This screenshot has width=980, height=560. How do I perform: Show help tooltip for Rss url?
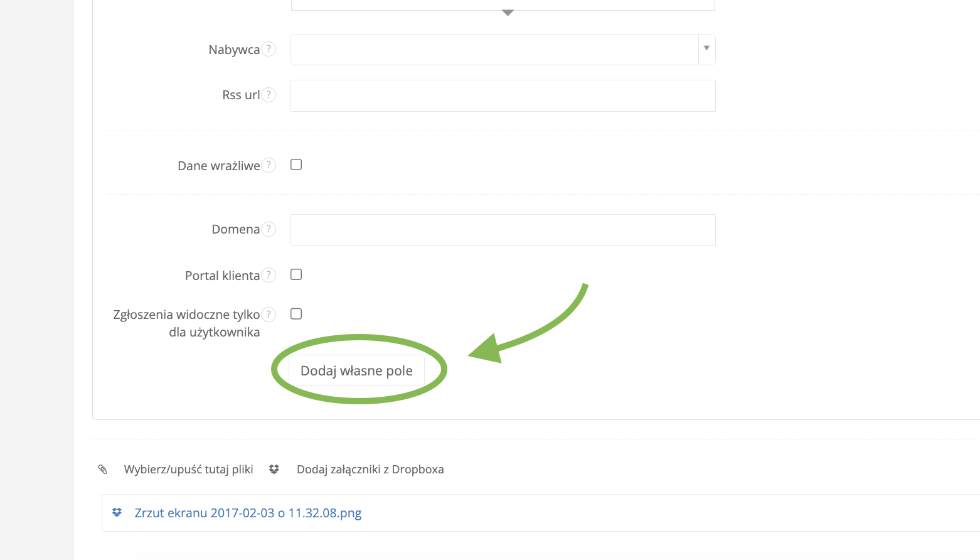(269, 95)
